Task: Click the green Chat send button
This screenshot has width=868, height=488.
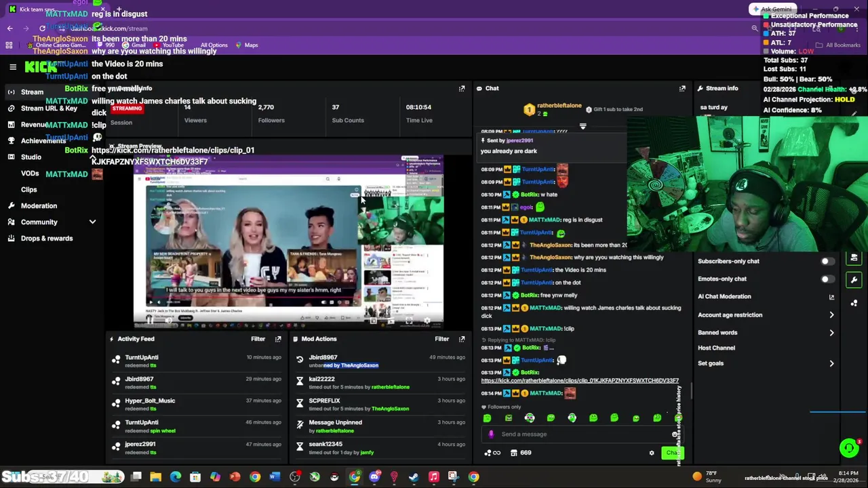Action: [671, 453]
